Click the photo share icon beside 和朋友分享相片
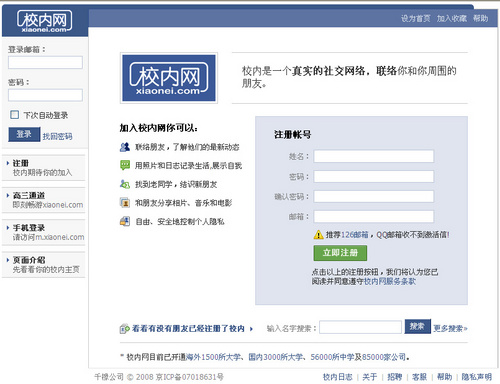The image size is (500, 384). point(125,202)
